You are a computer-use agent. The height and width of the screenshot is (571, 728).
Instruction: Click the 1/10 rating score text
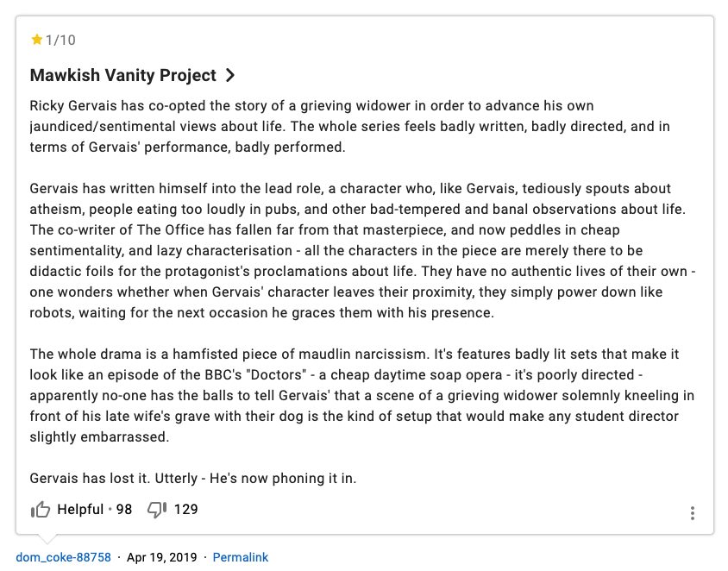(x=60, y=40)
